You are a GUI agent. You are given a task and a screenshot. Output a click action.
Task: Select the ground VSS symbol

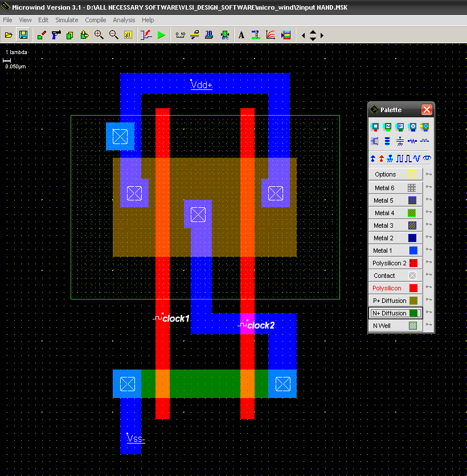(390, 158)
